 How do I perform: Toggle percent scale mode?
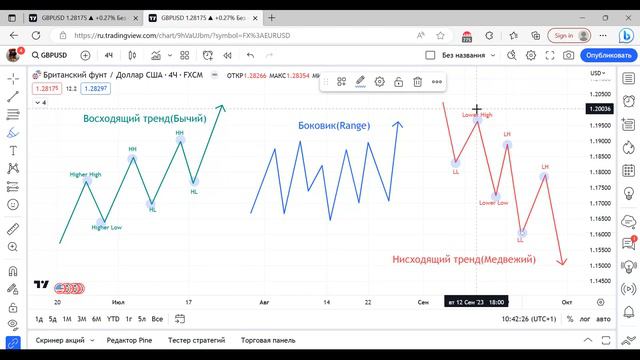(570, 319)
